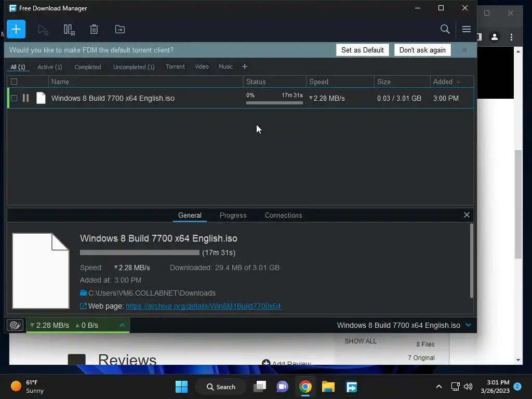This screenshot has height=399, width=532.
Task: Switch to the General details tab
Action: pyautogui.click(x=190, y=215)
